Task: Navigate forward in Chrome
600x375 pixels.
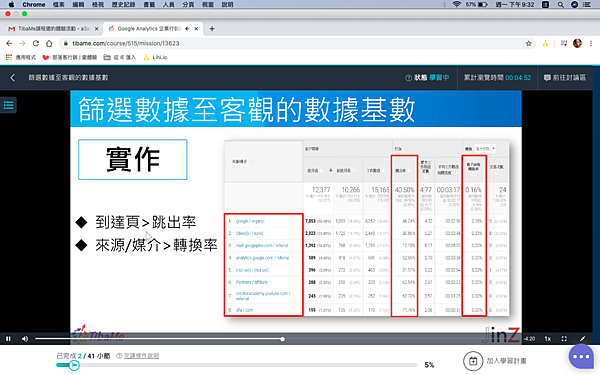Action: click(22, 43)
